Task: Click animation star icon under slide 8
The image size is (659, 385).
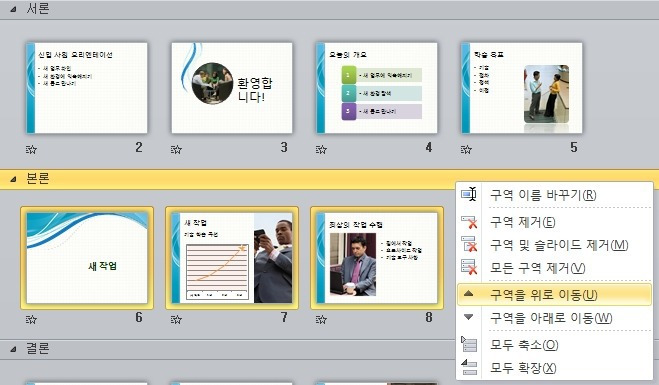Action: point(321,319)
